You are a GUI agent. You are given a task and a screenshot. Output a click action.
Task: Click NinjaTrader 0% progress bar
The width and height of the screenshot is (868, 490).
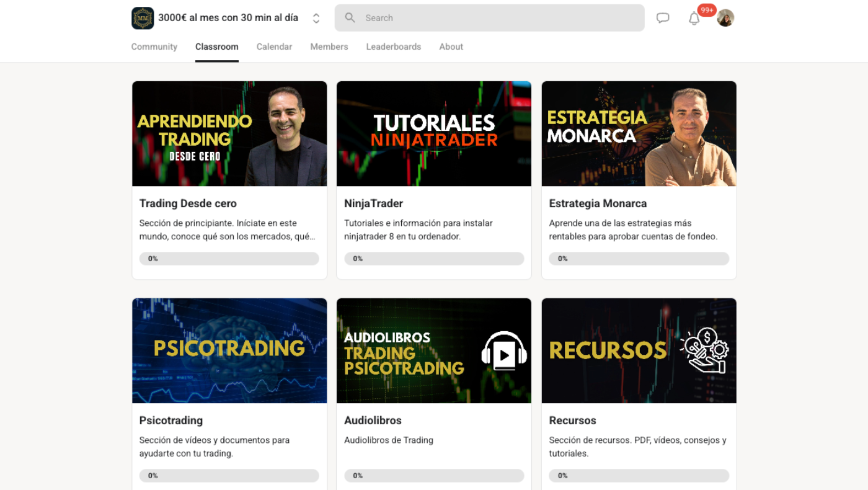[x=434, y=259]
